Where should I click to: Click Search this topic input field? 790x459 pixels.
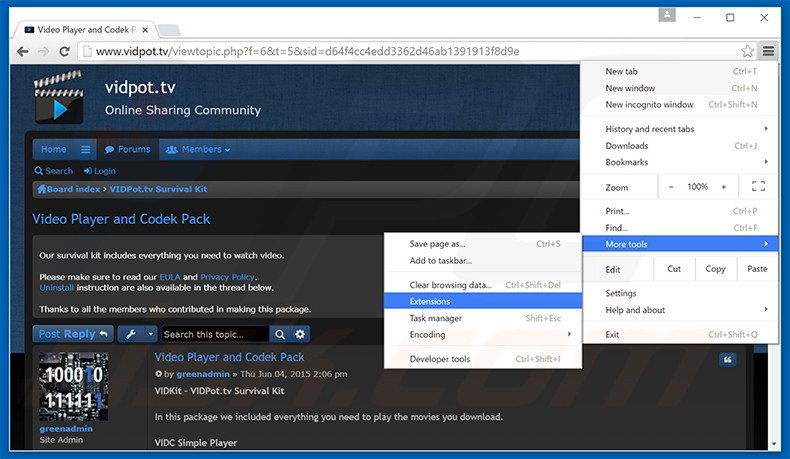(215, 334)
